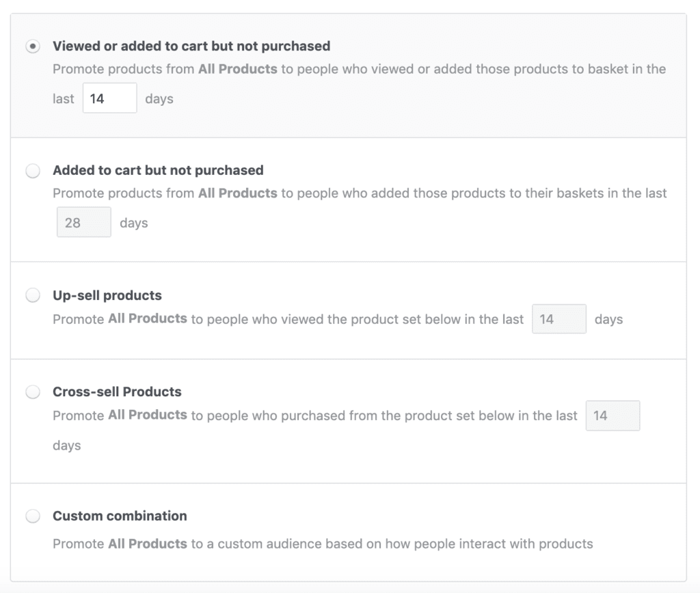Click the "Cross-sell Products" heading text
The height and width of the screenshot is (593, 700).
tap(117, 391)
